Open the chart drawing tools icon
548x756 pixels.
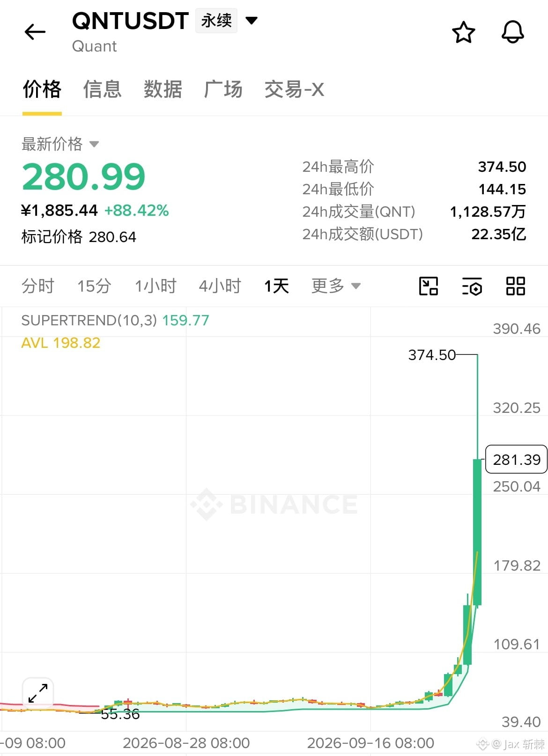coord(428,286)
